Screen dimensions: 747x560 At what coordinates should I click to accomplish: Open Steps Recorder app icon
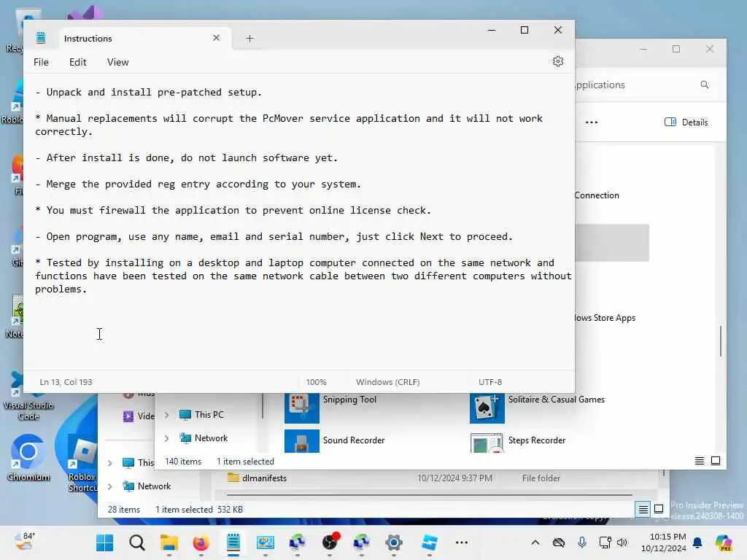click(x=487, y=442)
